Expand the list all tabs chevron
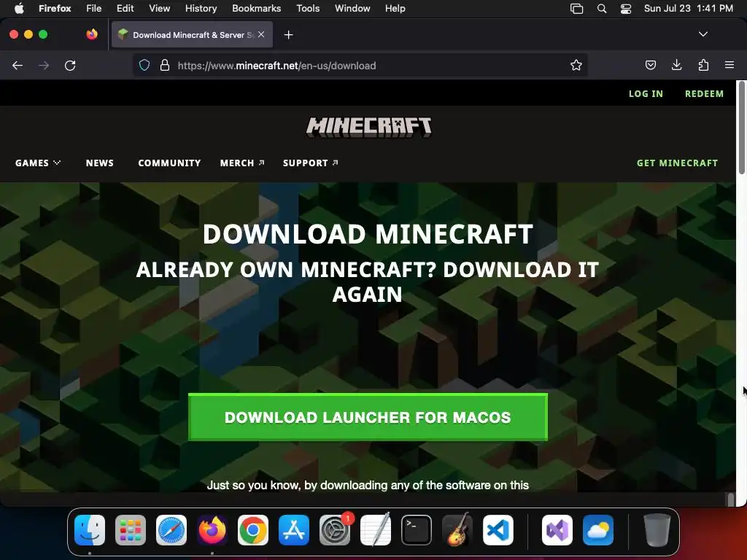This screenshot has width=747, height=560. pos(703,34)
